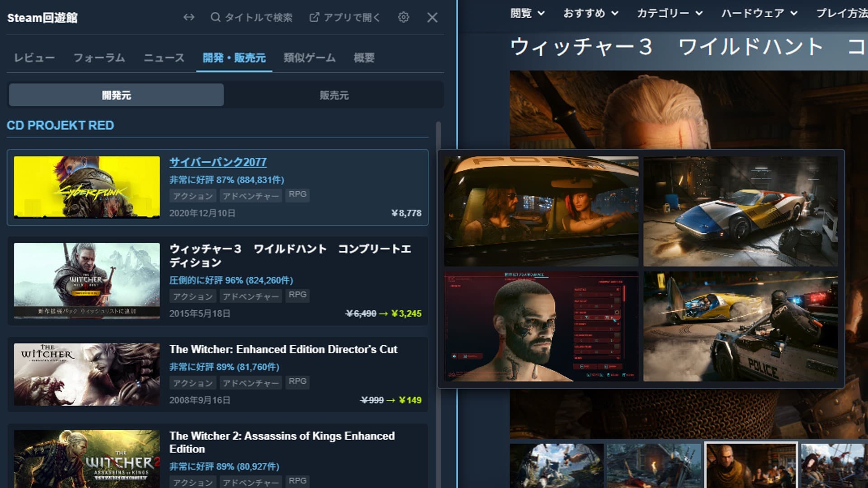Switch to the レビュー tab

(34, 58)
